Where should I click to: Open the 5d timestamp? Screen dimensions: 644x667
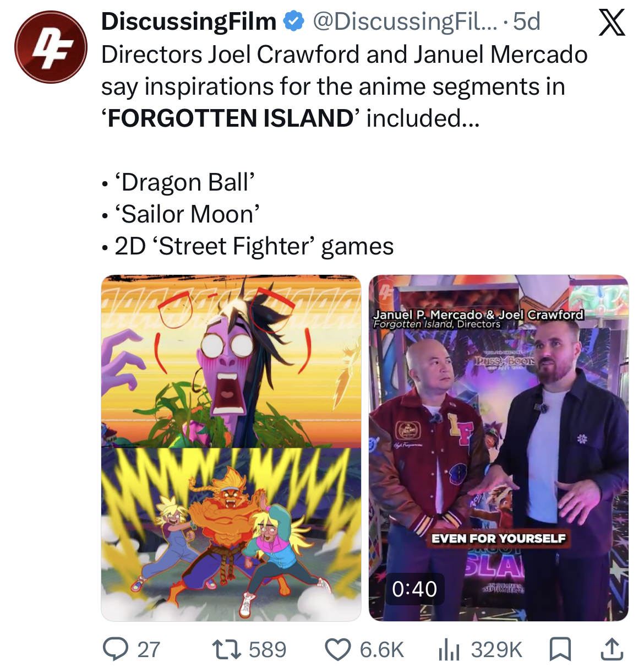click(x=527, y=21)
